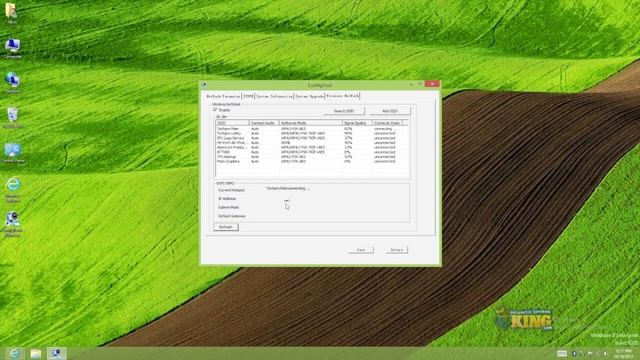Switch to the System Upgrade tab
This screenshot has height=360, width=640.
pyautogui.click(x=309, y=96)
